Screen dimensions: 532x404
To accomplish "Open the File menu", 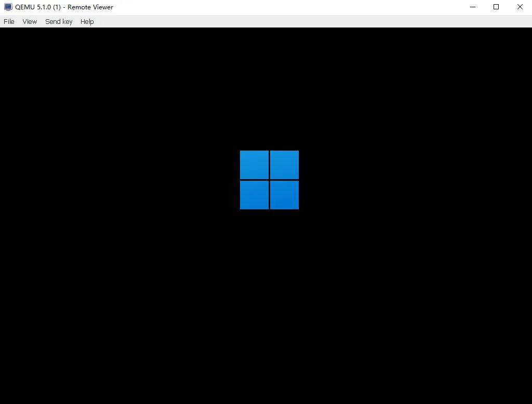I will [x=9, y=21].
